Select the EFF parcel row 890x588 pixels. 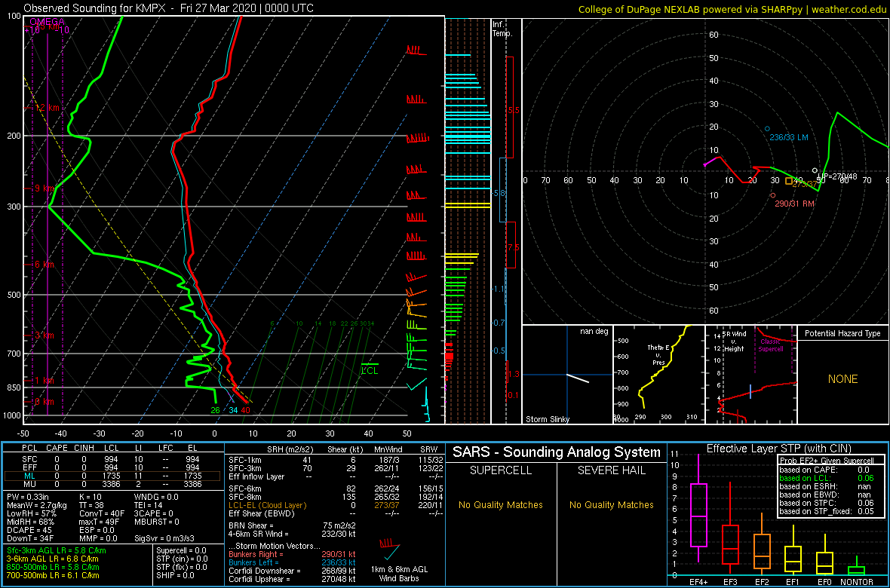click(x=112, y=467)
